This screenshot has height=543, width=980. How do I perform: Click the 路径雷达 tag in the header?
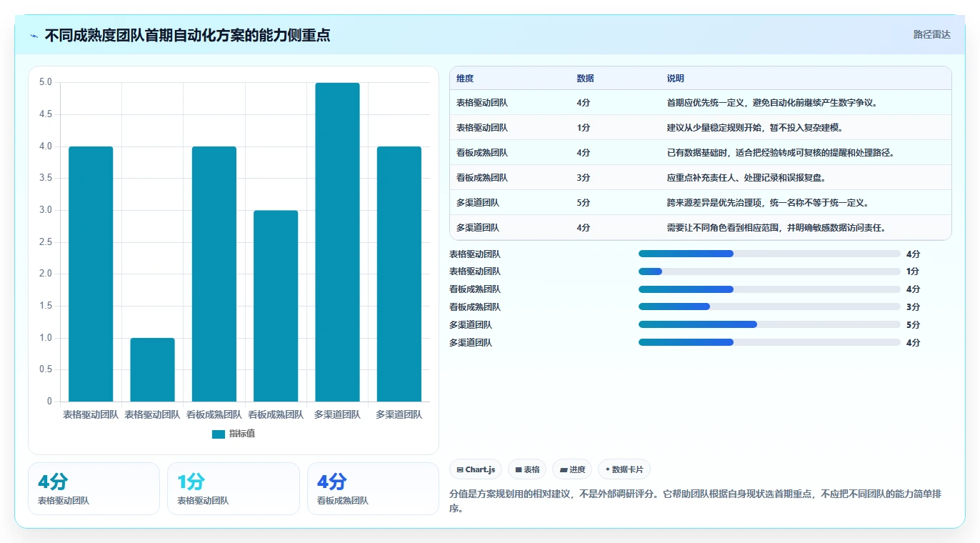coord(931,34)
